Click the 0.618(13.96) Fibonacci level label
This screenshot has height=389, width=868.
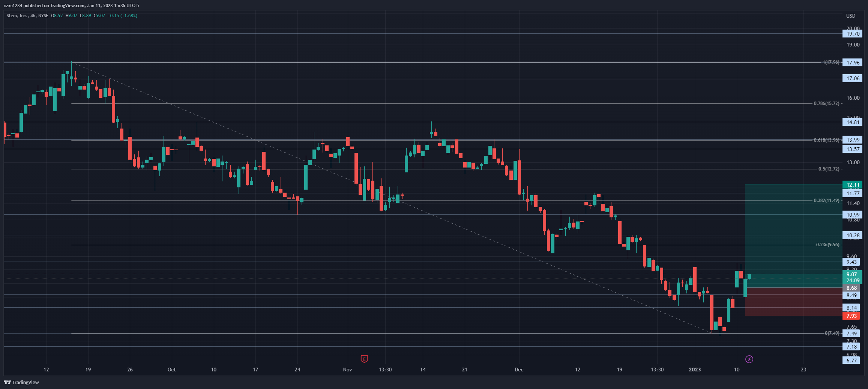826,140
